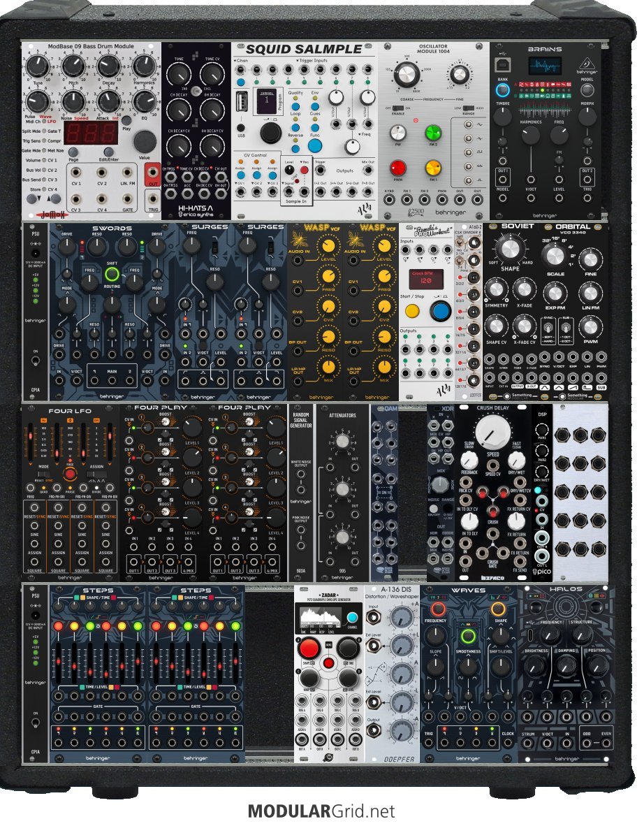Click the green FM 2 knob on Oscillator 1004
This screenshot has height=826, width=644.
tap(433, 133)
